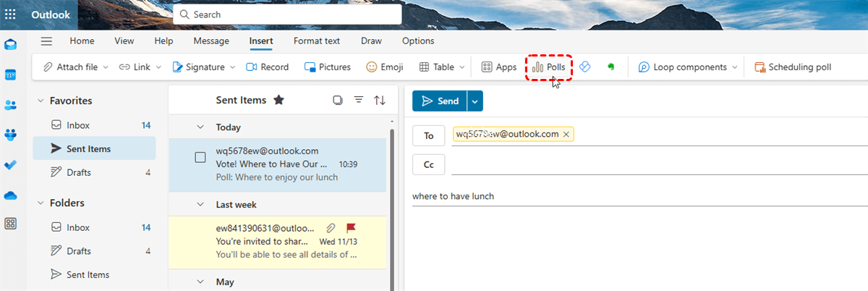The width and height of the screenshot is (868, 291).
Task: Open Calendar in the left rail
Action: pos(11,75)
